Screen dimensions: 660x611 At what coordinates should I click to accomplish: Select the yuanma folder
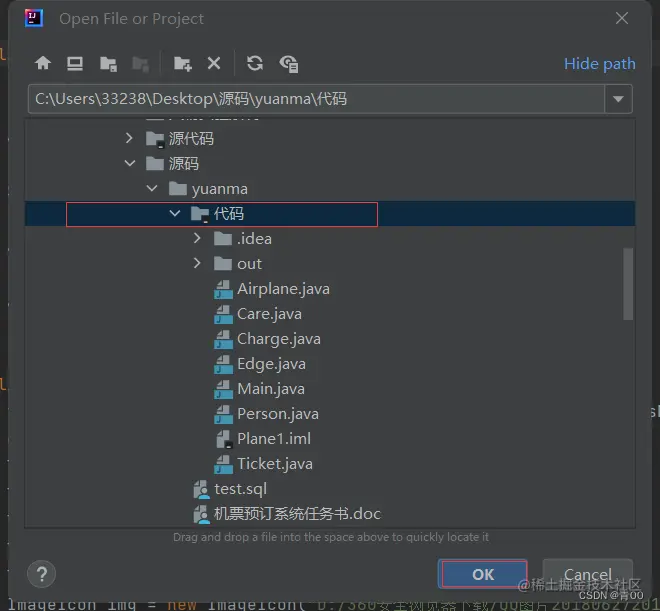pyautogui.click(x=220, y=189)
